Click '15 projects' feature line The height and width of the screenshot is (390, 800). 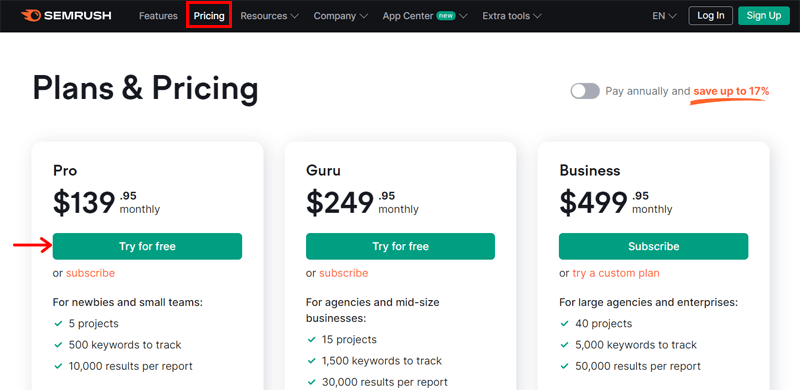click(349, 339)
